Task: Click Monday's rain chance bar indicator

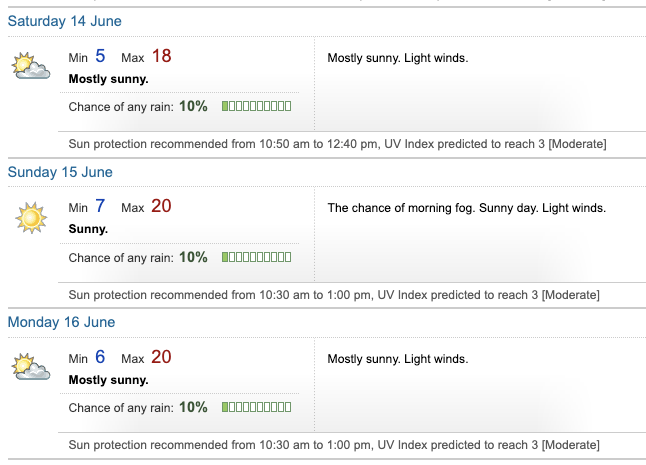Action: pos(256,407)
